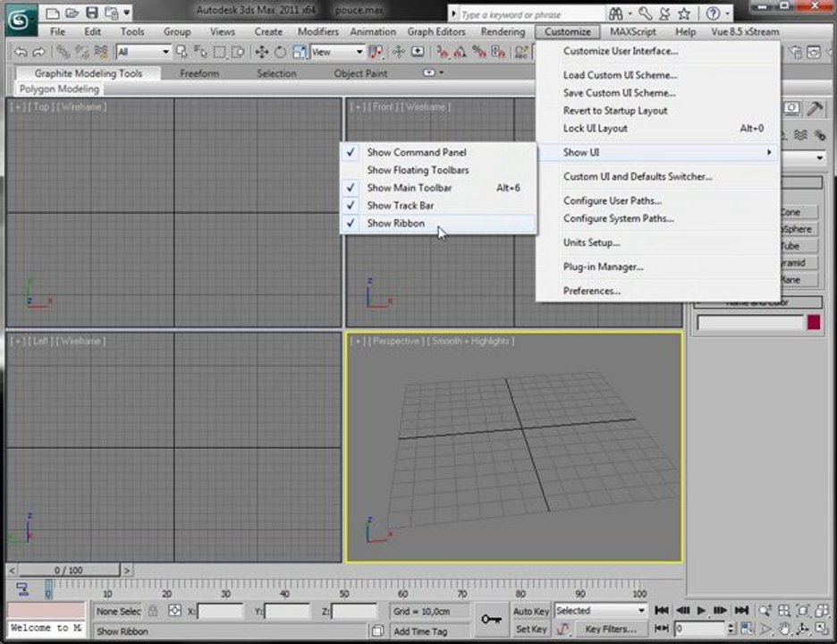Save the scene with the floppy icon
The height and width of the screenshot is (644, 837).
coord(92,13)
